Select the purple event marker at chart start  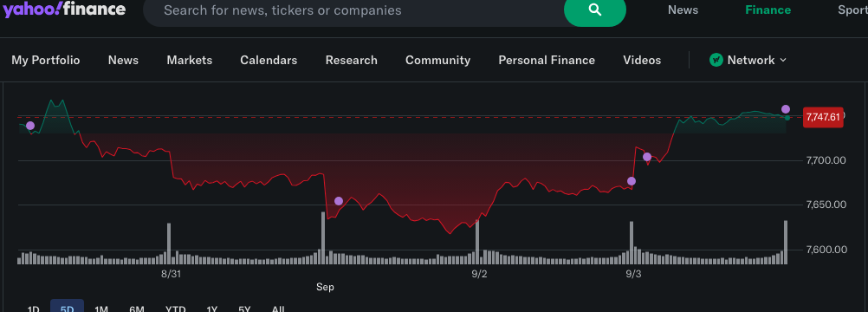pyautogui.click(x=30, y=126)
